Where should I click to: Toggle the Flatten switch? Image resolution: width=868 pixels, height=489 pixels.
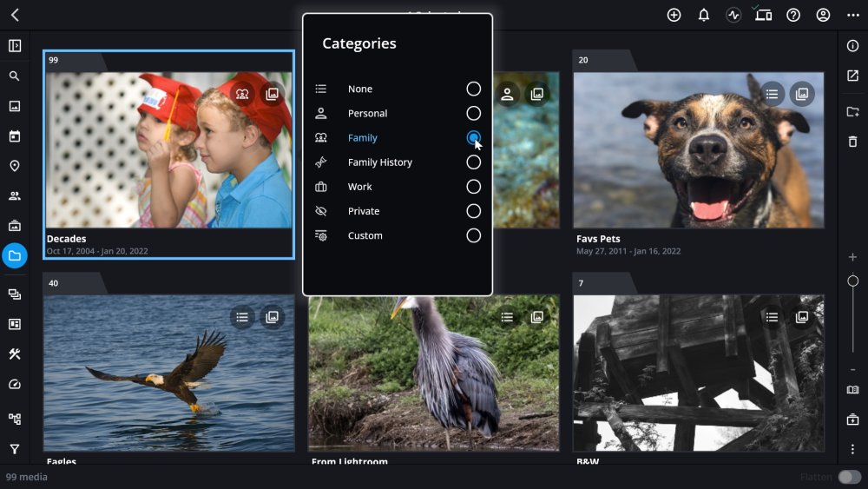pyautogui.click(x=849, y=477)
